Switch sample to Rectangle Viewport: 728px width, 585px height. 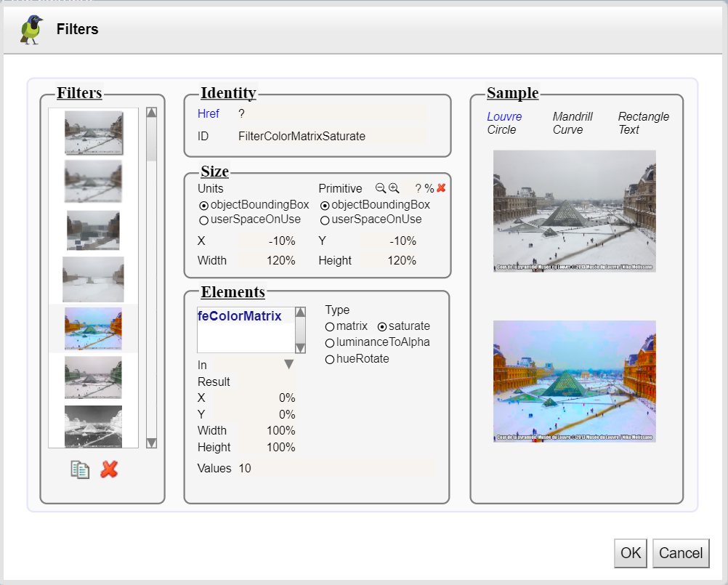click(644, 116)
